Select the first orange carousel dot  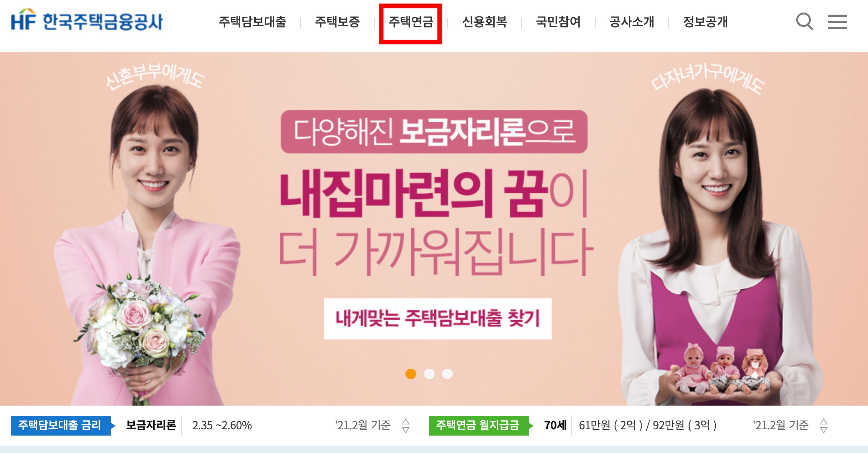click(411, 374)
